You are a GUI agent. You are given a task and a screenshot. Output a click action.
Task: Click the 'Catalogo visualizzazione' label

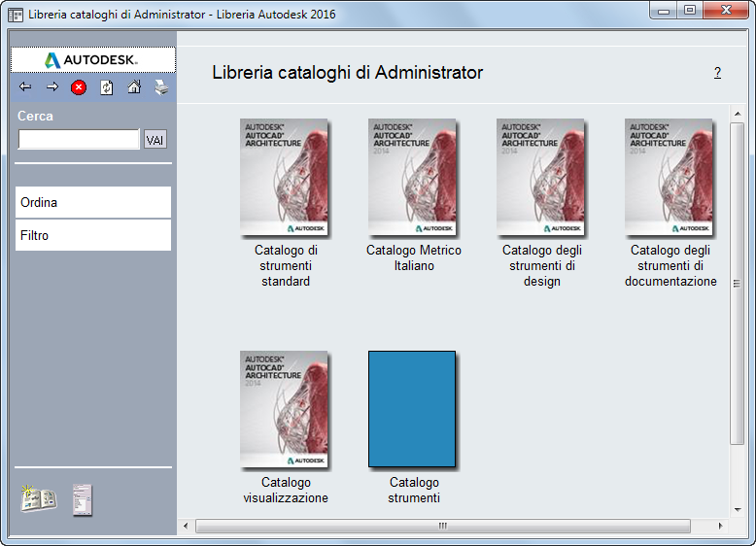286,490
